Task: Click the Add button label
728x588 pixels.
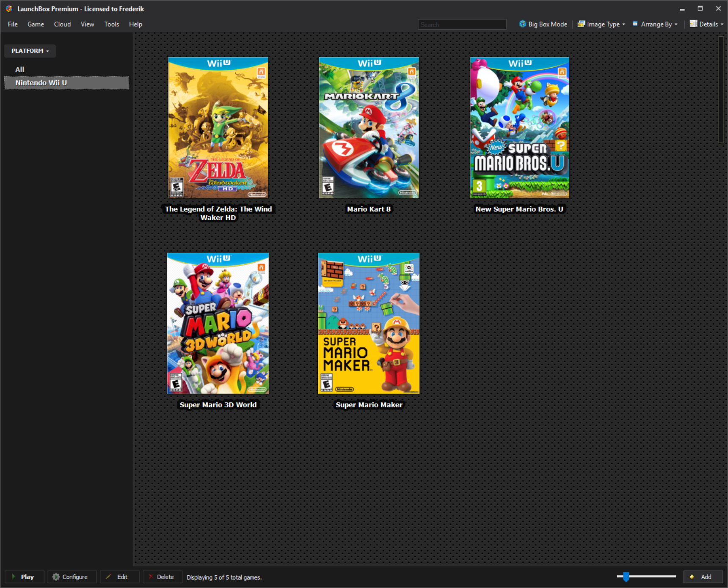Action: [706, 577]
